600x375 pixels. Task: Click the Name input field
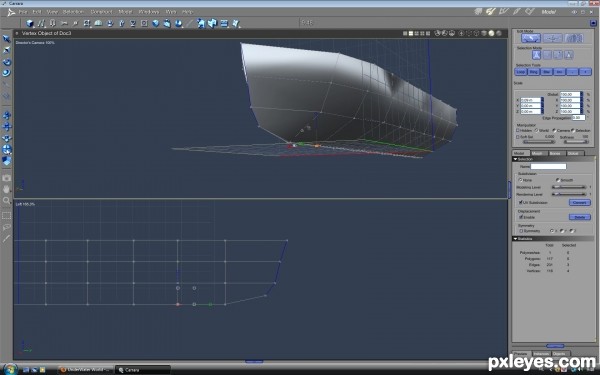(x=548, y=166)
